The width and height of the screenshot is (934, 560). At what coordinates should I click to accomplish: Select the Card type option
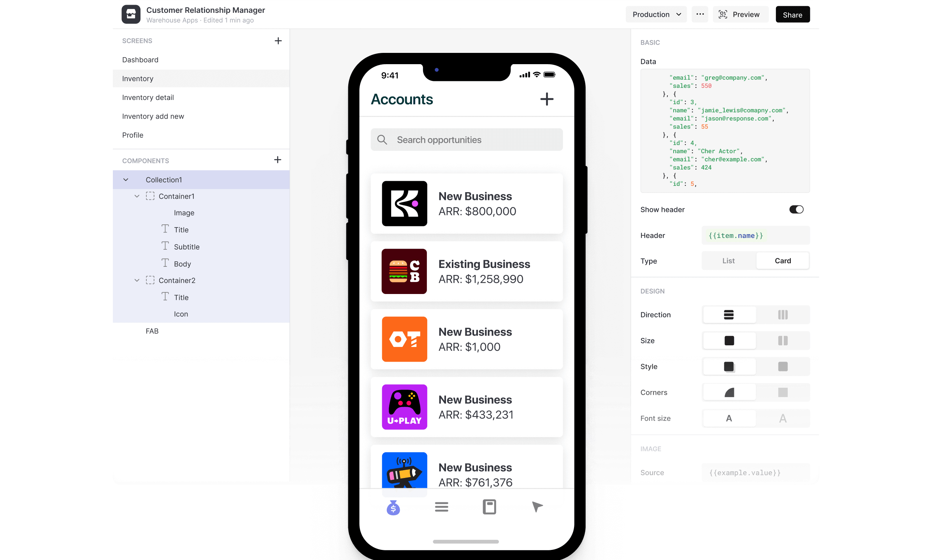[x=783, y=261]
